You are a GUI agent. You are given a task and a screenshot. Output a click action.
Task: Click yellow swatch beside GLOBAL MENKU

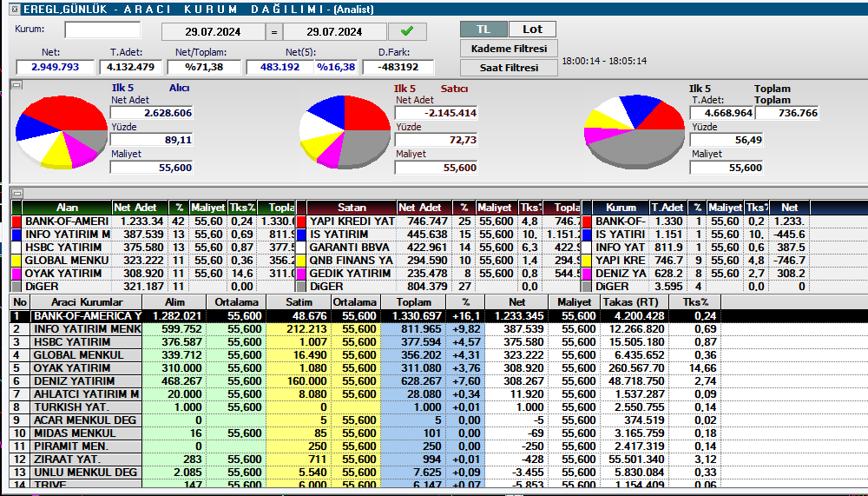pyautogui.click(x=16, y=261)
